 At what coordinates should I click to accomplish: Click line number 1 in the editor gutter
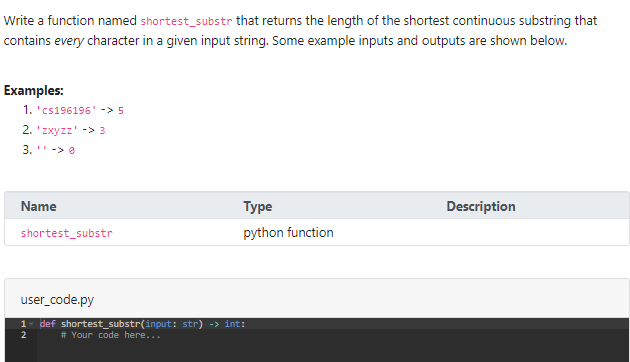coord(23,324)
